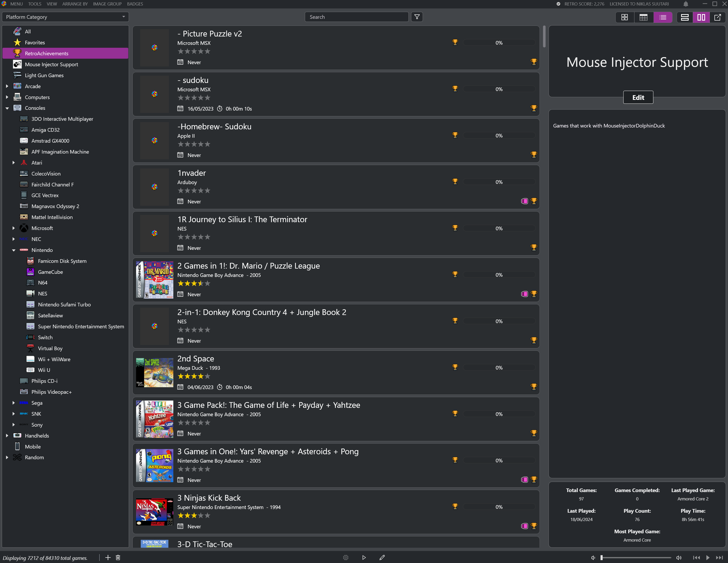Open the VIEW menu
This screenshot has width=728, height=563.
coord(52,4)
